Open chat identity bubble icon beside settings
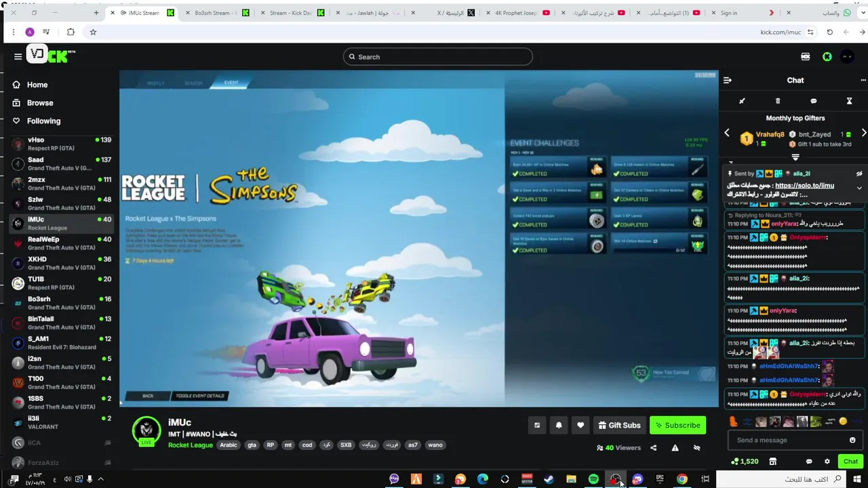Viewport: 868px width, 488px height. [809, 462]
